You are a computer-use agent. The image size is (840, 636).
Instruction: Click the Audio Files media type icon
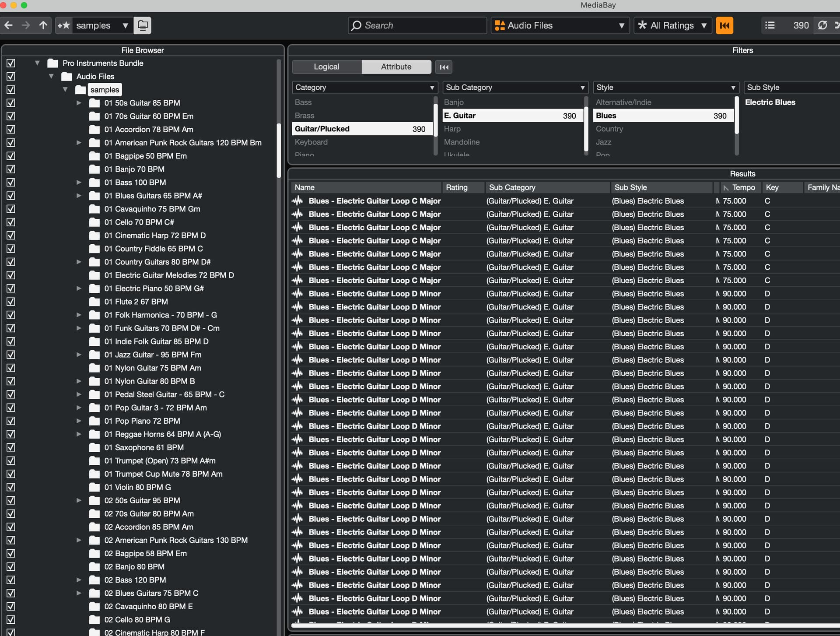(500, 25)
